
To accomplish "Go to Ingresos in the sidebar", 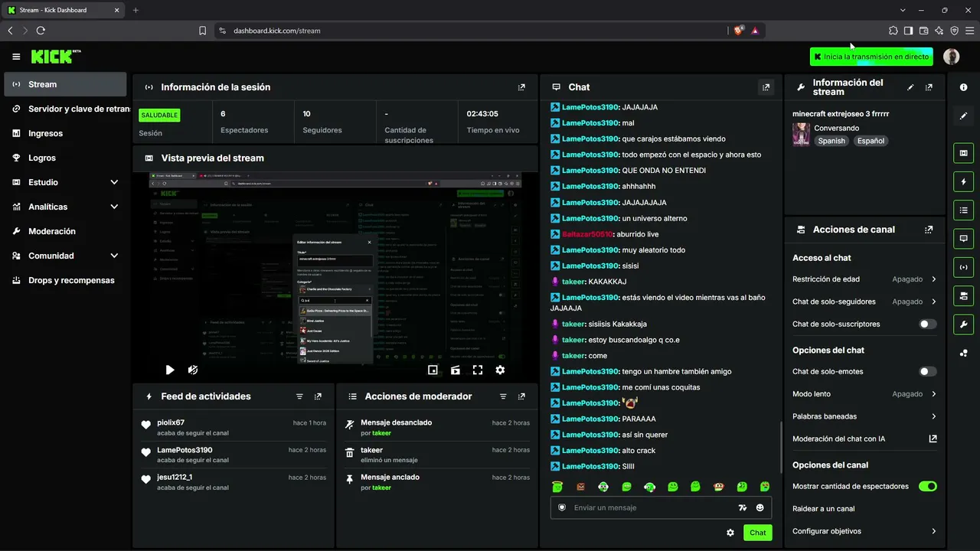I will coord(65,133).
